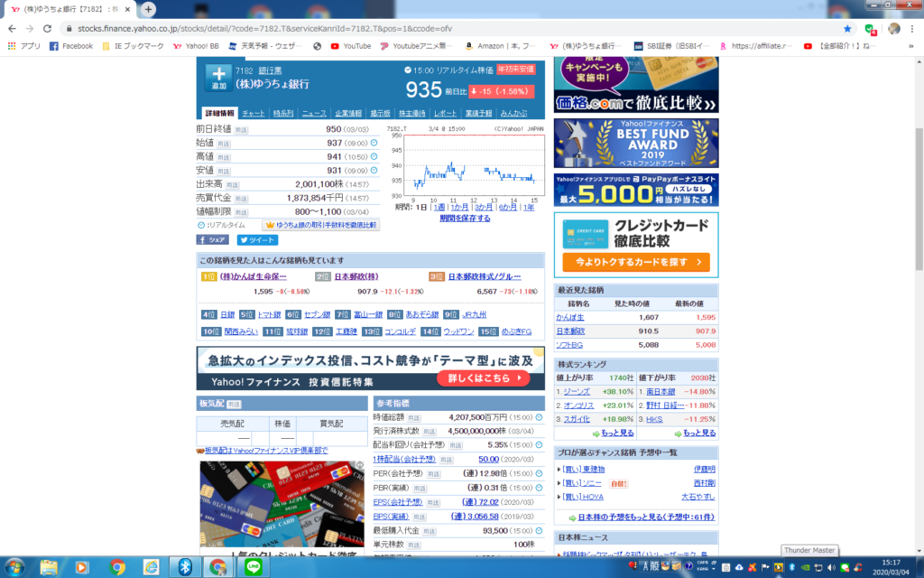Open the 掲示板 tab
924x578 pixels.
[x=380, y=114]
